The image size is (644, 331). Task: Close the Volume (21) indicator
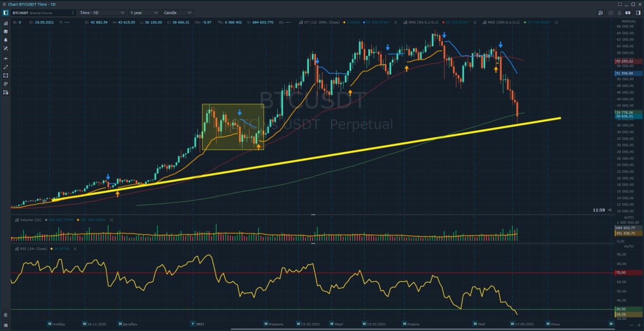click(x=112, y=220)
